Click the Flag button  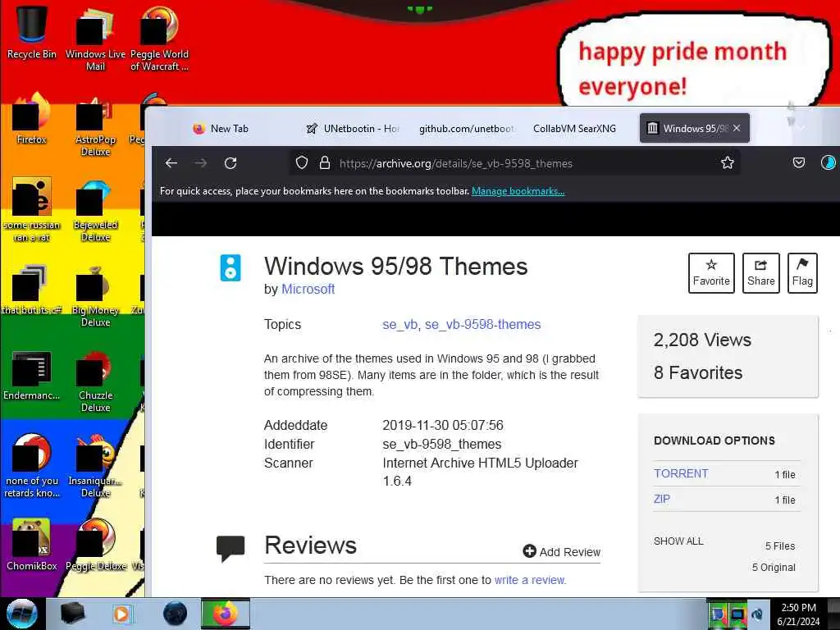pyautogui.click(x=802, y=272)
